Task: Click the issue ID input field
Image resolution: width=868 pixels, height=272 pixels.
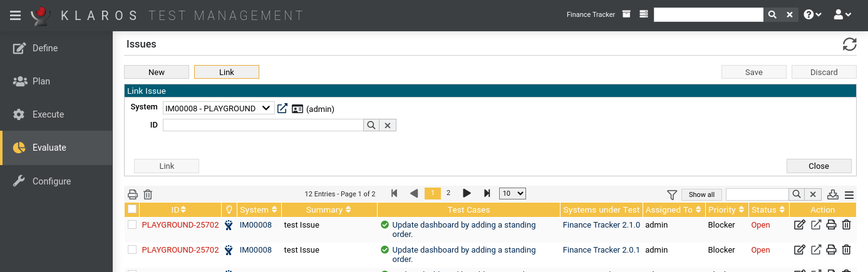Action: coord(263,125)
